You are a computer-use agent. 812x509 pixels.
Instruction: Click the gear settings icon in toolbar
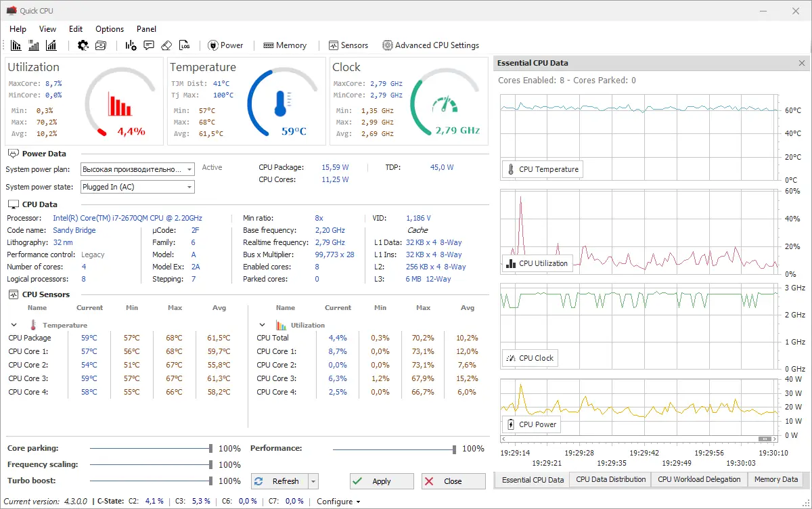tap(83, 45)
